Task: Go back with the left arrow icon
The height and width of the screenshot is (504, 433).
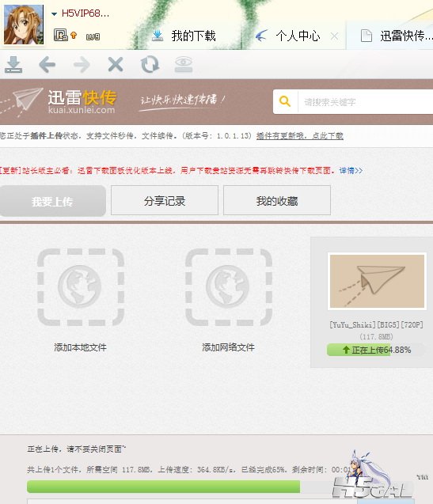Action: click(x=47, y=65)
